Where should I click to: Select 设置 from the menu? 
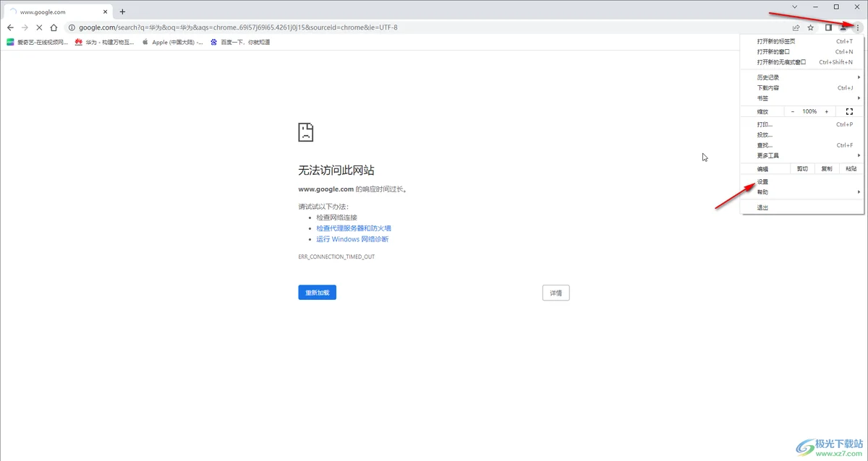(x=762, y=181)
